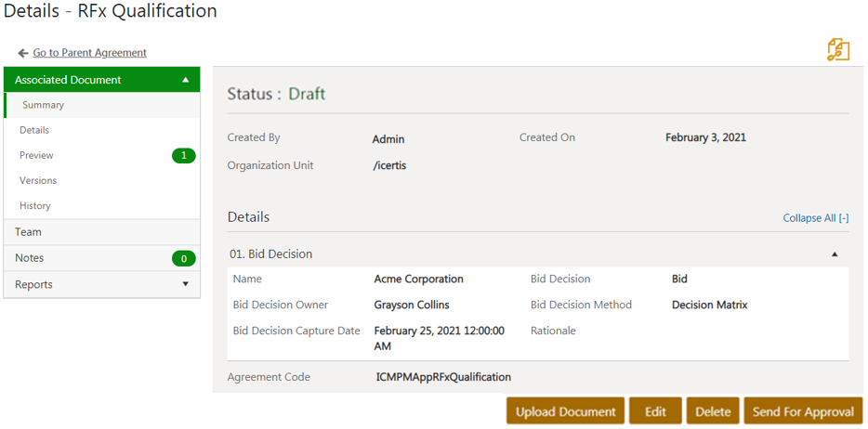
Task: Click Send For Approval button
Action: click(x=803, y=411)
